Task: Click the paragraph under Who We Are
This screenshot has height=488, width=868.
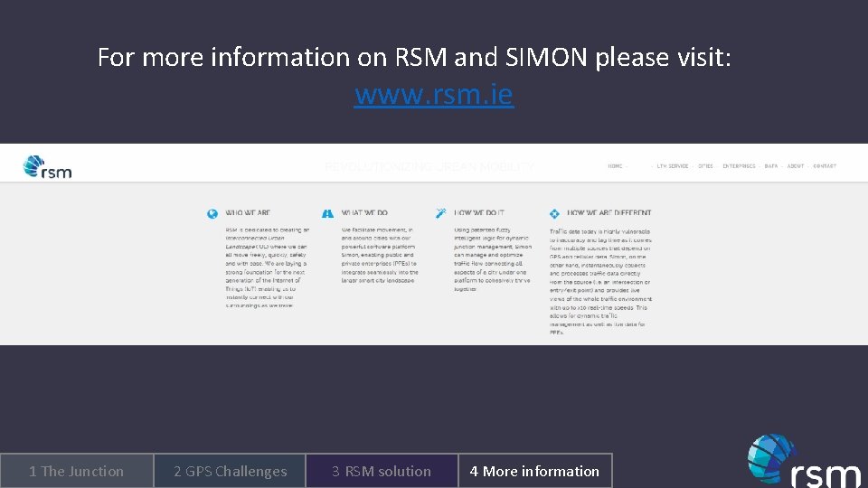Action: pos(267,267)
